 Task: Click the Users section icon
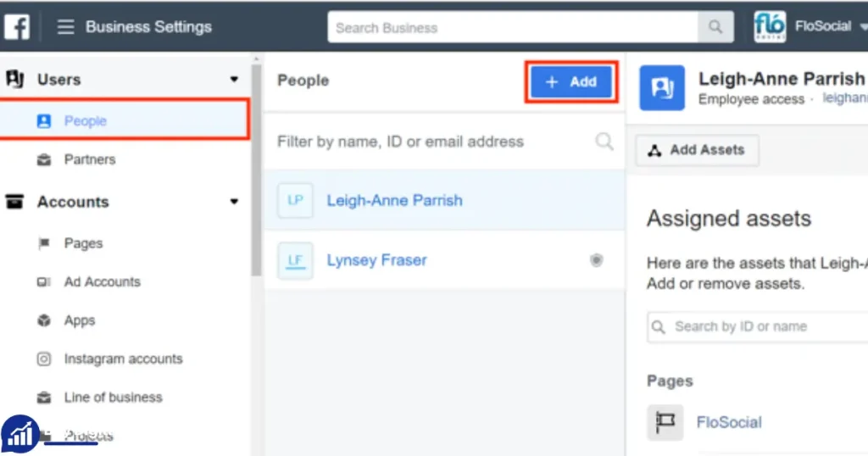pyautogui.click(x=15, y=79)
